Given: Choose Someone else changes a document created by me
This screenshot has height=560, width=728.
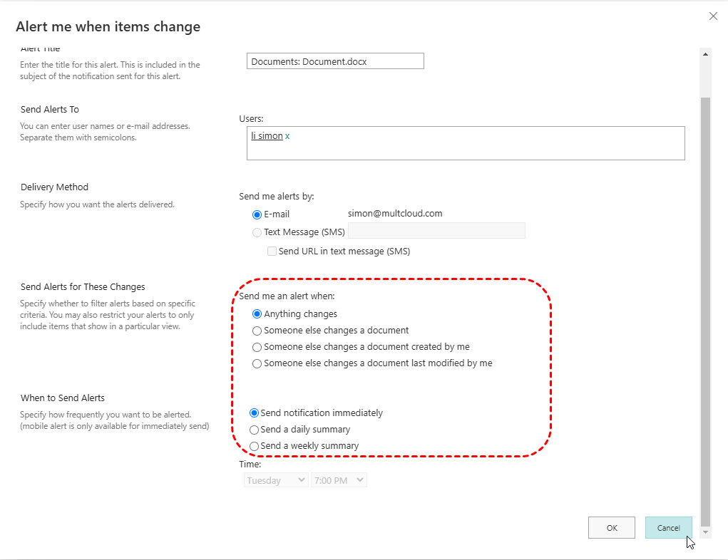Looking at the screenshot, I should [x=257, y=347].
